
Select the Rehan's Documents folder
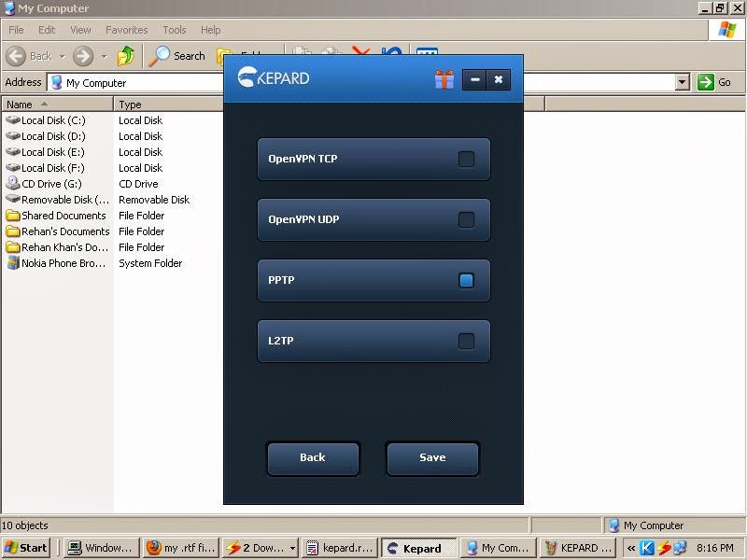pyautogui.click(x=58, y=231)
